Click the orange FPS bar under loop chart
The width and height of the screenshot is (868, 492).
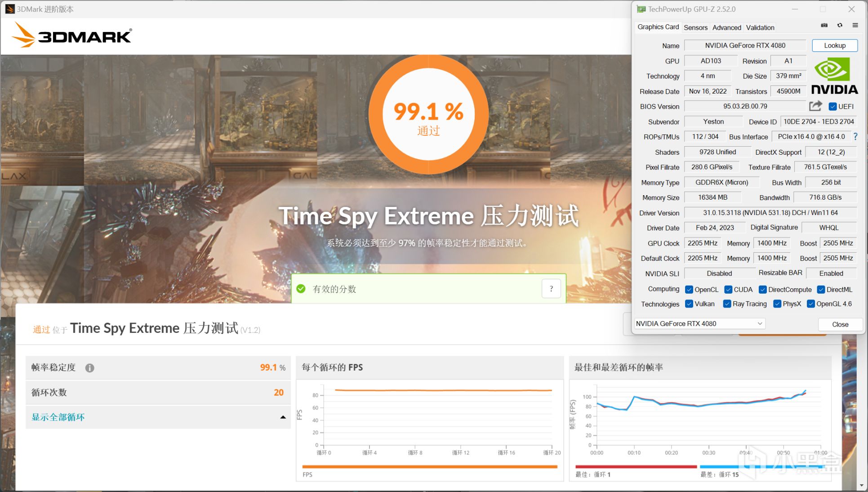click(x=429, y=467)
